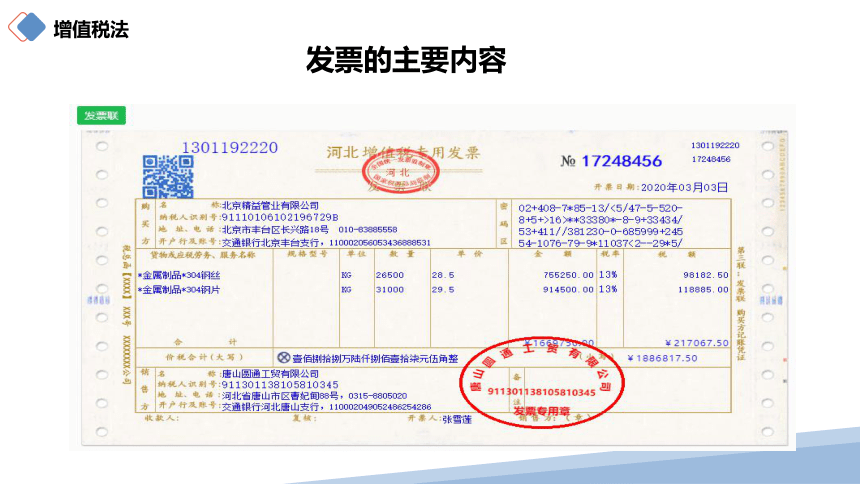
Task: Click item row 金属制品*304钢丝
Action: point(179,275)
